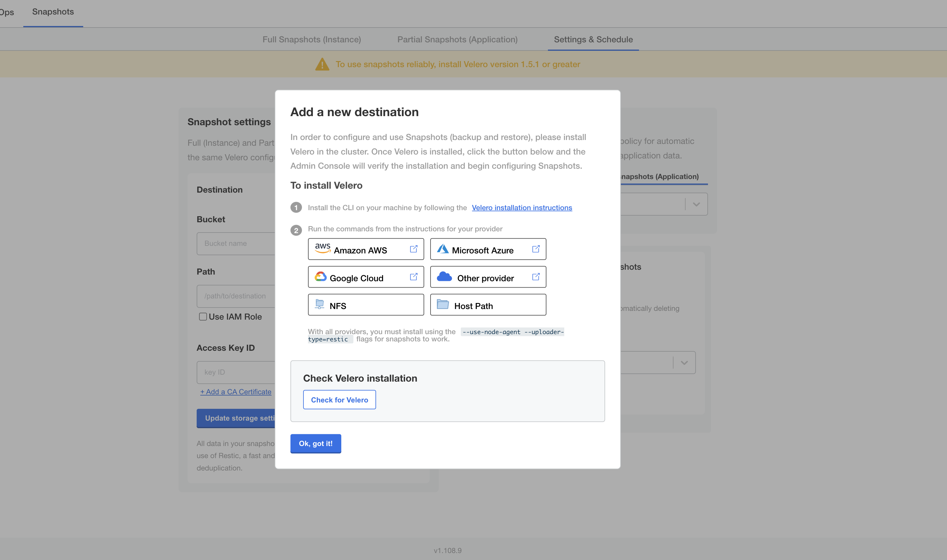Open Other provider external link icon
The width and height of the screenshot is (947, 560).
click(536, 277)
